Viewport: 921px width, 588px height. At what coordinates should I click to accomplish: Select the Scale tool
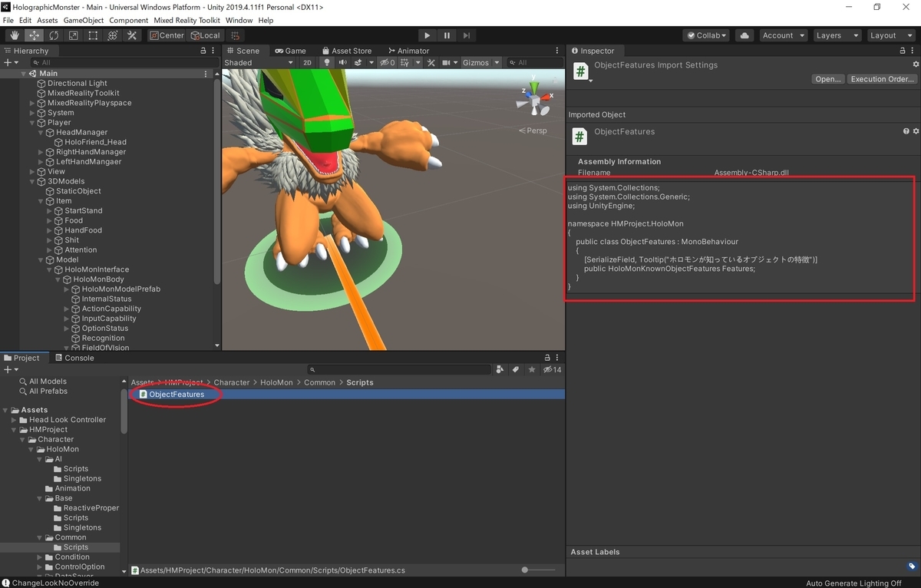(73, 35)
